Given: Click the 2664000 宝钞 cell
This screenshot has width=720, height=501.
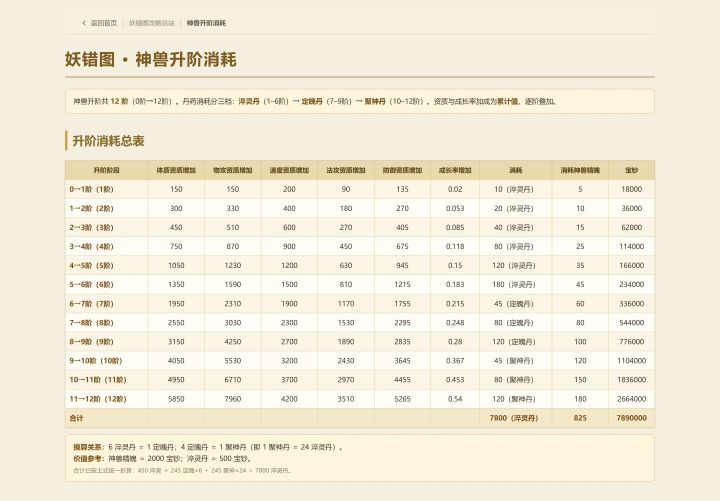Looking at the screenshot, I should coord(632,399).
